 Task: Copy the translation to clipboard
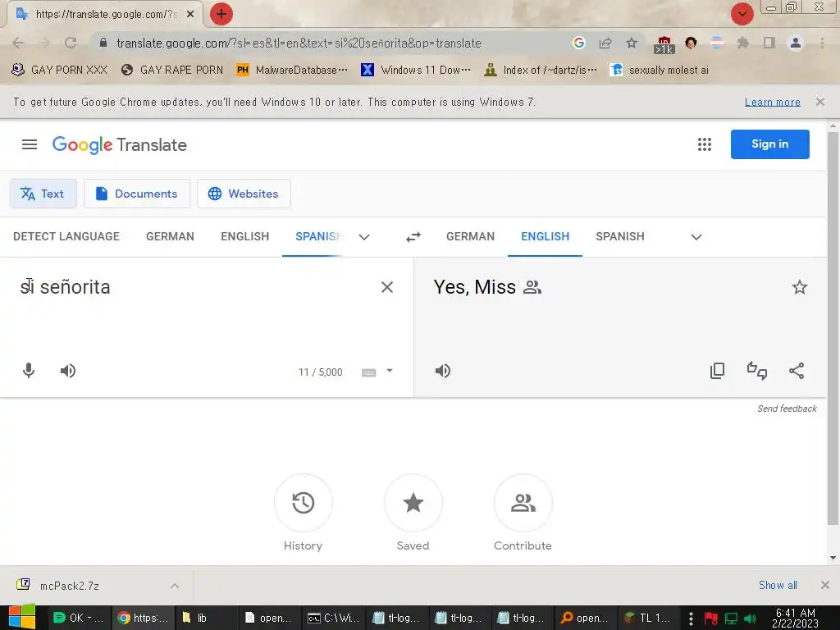click(717, 371)
